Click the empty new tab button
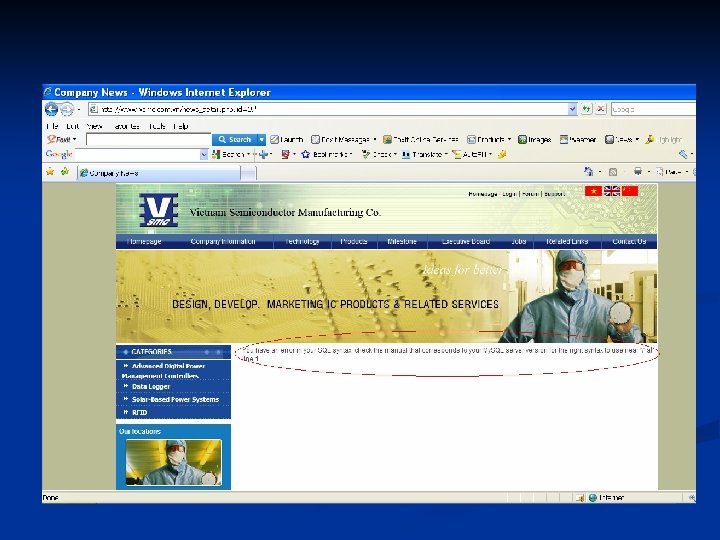The width and height of the screenshot is (720, 540). (x=249, y=174)
